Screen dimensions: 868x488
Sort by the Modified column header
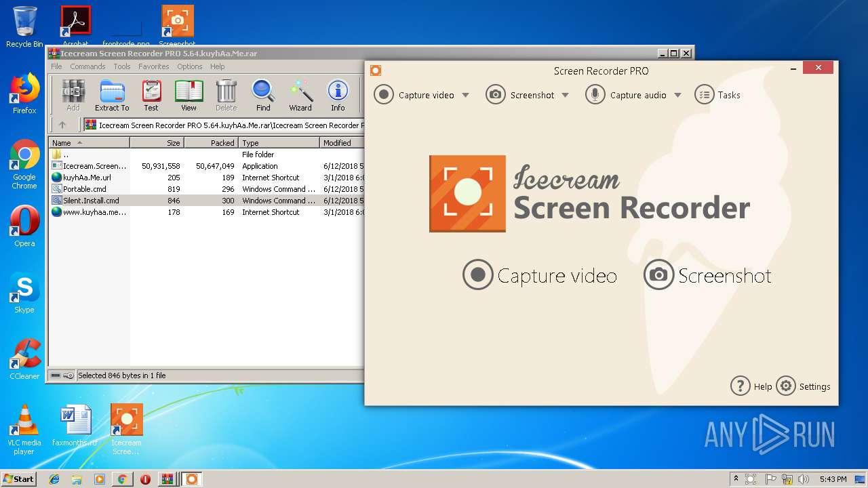tap(342, 142)
